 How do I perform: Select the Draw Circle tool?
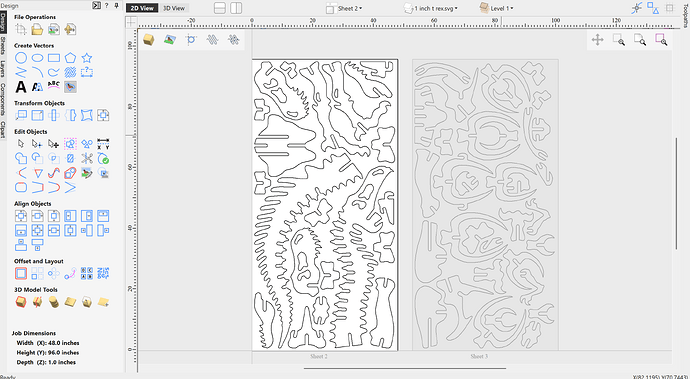point(21,58)
